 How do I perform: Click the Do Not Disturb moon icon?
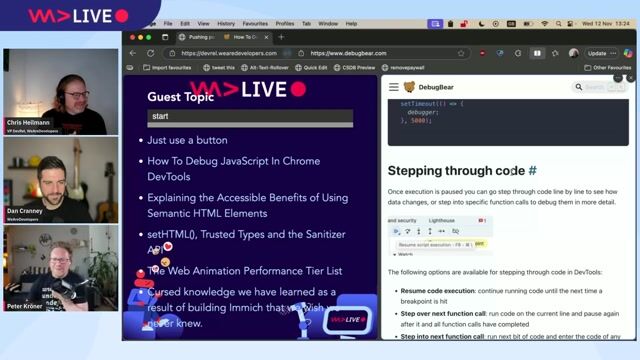481,24
